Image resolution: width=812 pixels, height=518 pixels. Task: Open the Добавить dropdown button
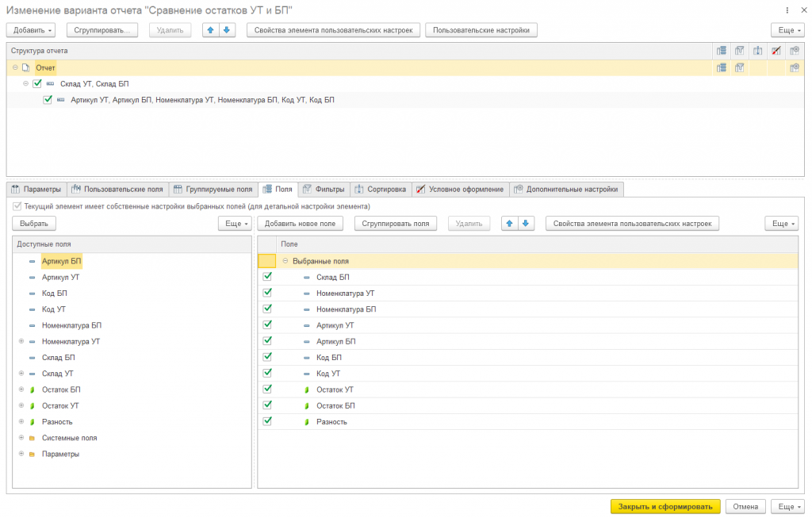click(x=31, y=30)
